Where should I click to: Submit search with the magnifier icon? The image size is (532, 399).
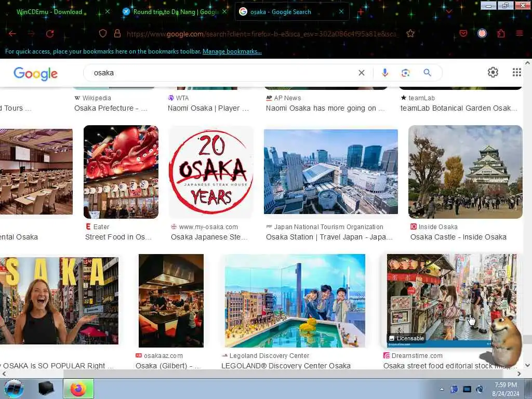pyautogui.click(x=428, y=72)
